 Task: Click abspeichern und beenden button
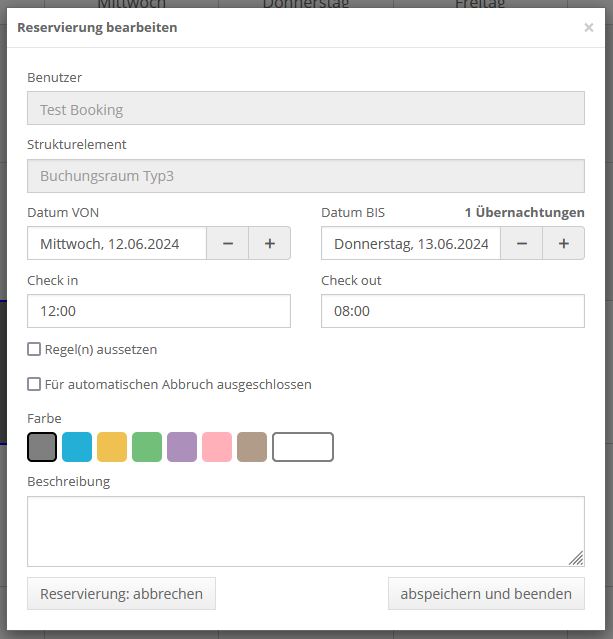[486, 593]
